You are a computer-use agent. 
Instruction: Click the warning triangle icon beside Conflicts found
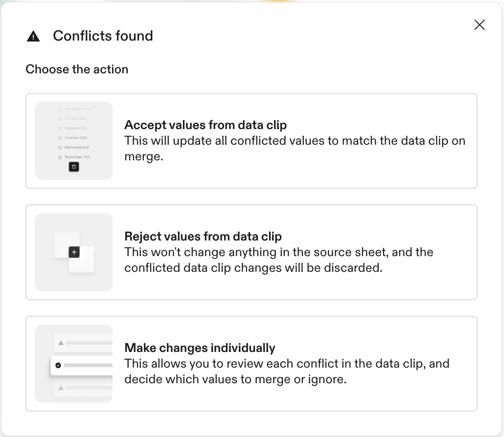(x=33, y=36)
